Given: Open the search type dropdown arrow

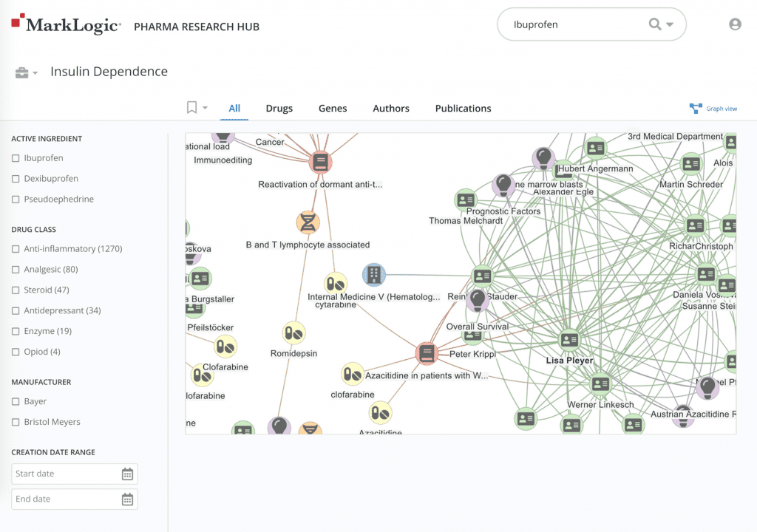Looking at the screenshot, I should (x=670, y=24).
